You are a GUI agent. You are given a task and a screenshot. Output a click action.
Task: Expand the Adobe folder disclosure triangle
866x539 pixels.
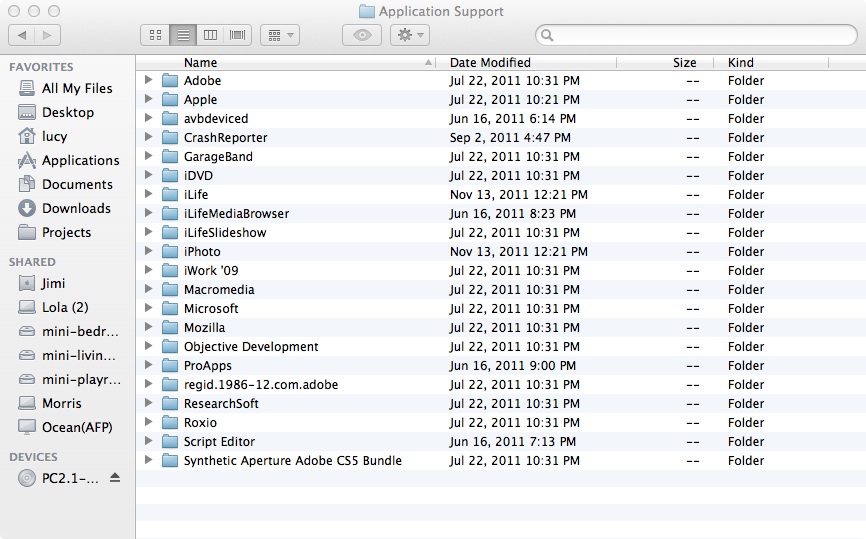pyautogui.click(x=148, y=80)
